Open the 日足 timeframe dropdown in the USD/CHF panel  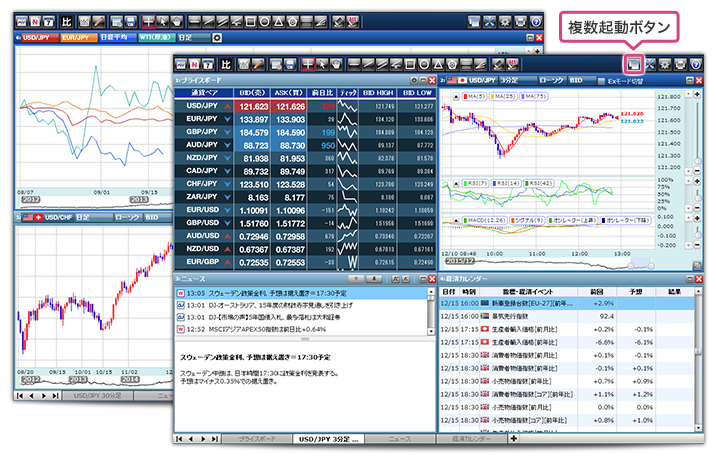93,217
